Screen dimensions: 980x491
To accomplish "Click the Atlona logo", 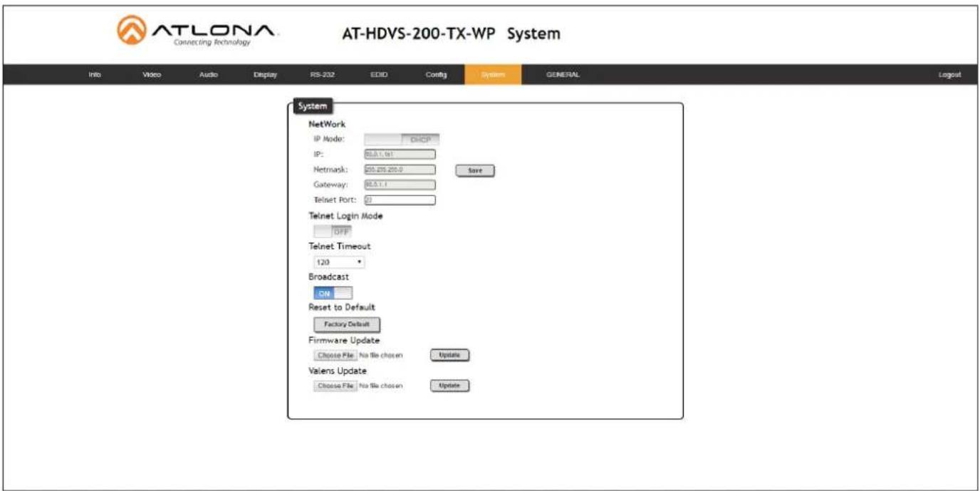I will coord(197,33).
